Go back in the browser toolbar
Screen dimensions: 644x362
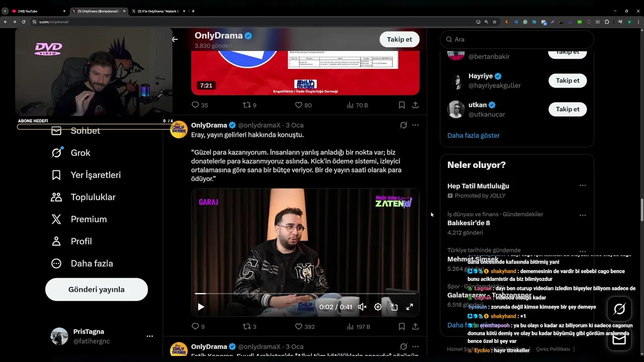[x=5, y=22]
